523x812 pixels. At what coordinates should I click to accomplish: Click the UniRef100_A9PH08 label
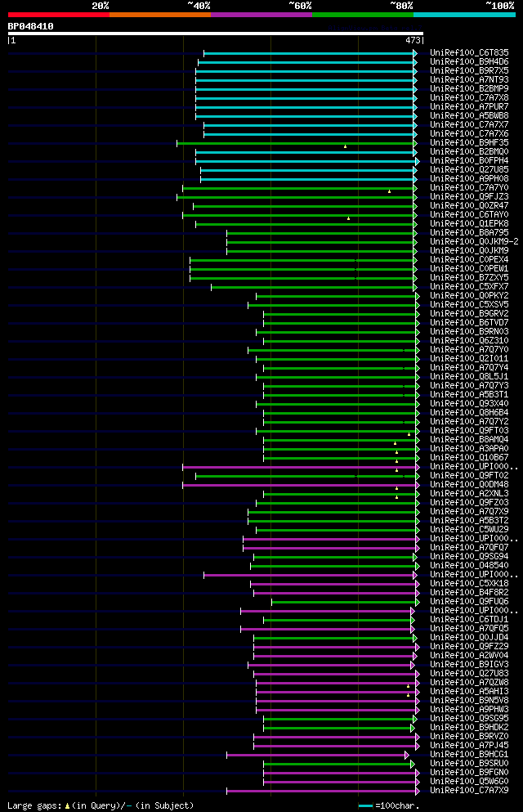[469, 178]
